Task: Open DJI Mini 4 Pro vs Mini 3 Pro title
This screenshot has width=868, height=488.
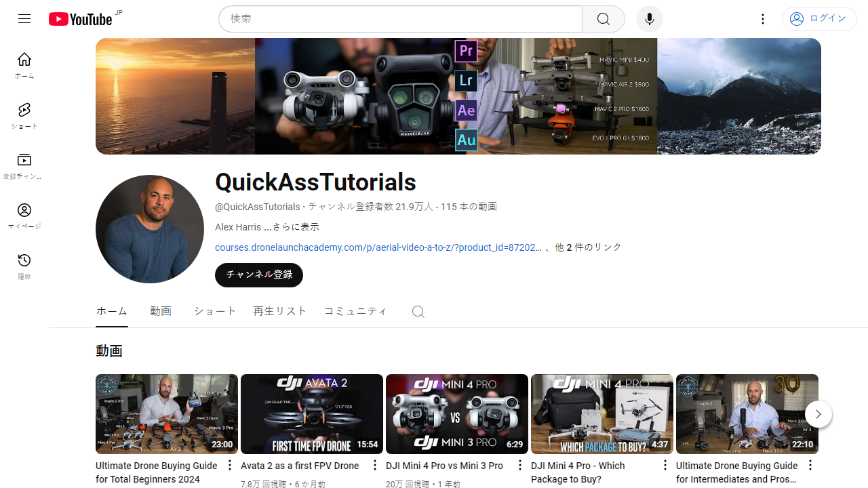Action: [444, 466]
